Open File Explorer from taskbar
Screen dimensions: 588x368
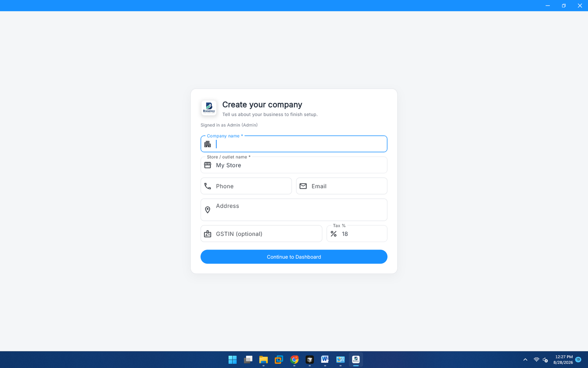(263, 360)
